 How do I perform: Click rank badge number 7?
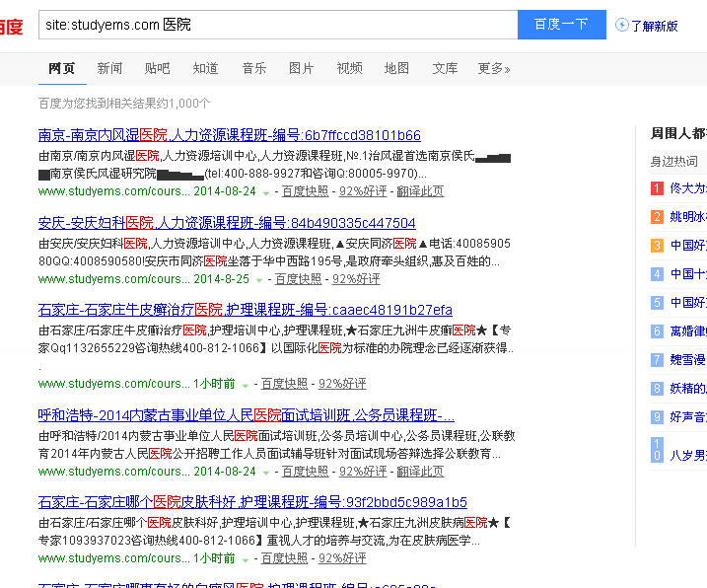click(x=657, y=360)
